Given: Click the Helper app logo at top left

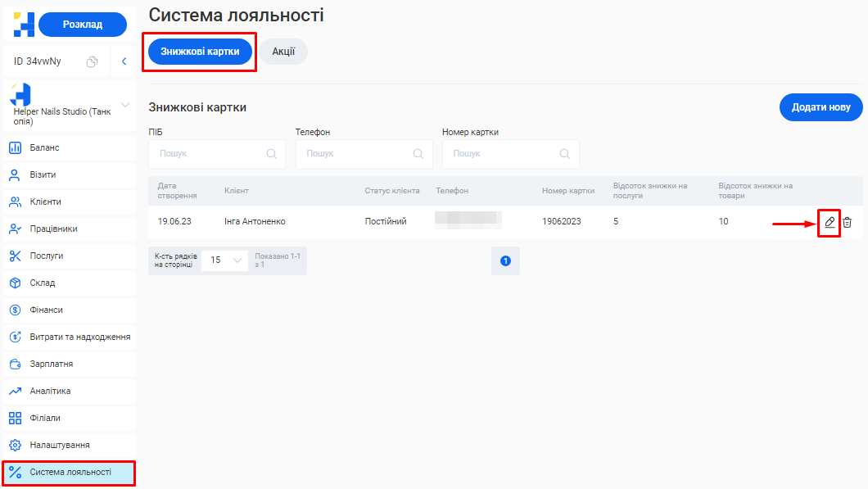Looking at the screenshot, I should [24, 25].
